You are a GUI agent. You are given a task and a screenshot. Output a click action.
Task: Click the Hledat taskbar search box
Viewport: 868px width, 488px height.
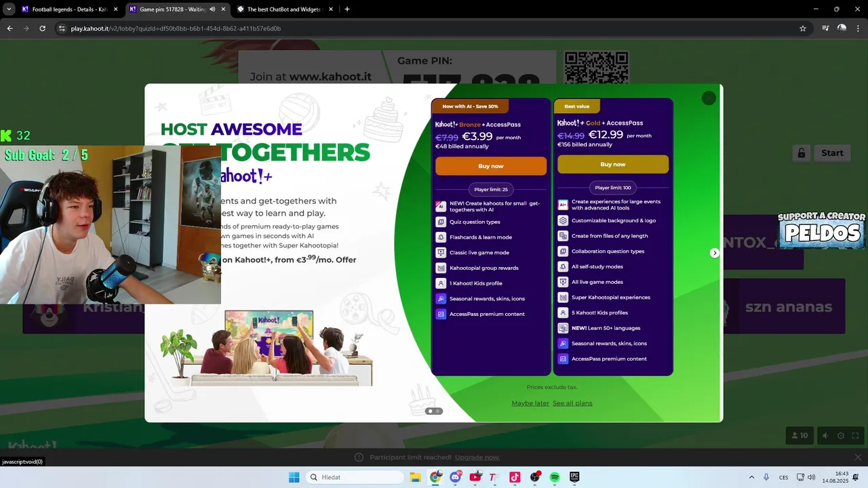tap(355, 477)
